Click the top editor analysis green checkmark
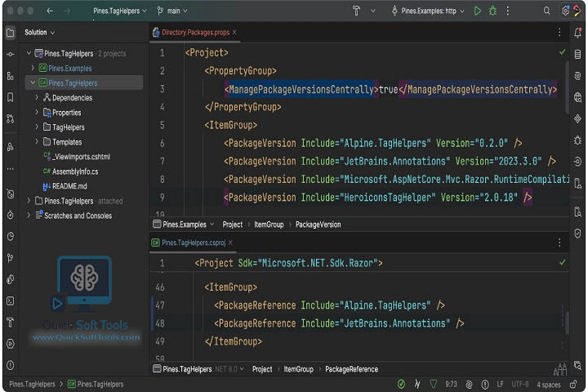588x392 pixels. click(562, 52)
